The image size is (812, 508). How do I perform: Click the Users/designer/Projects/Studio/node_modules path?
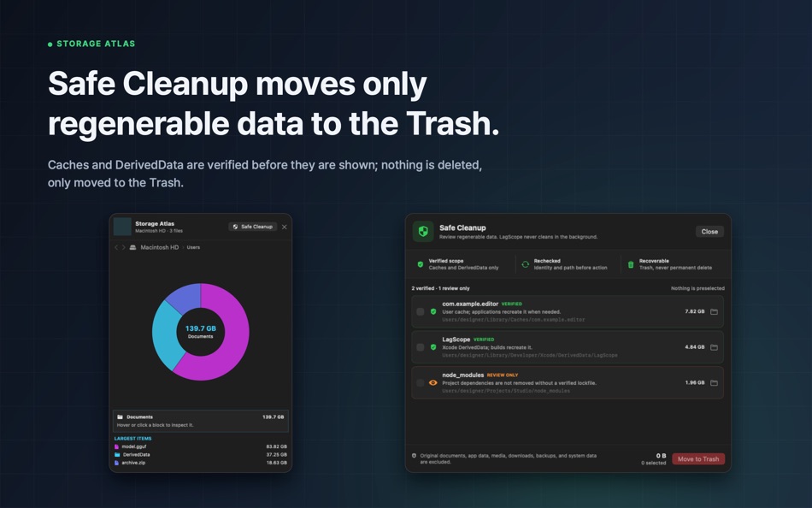click(x=506, y=391)
